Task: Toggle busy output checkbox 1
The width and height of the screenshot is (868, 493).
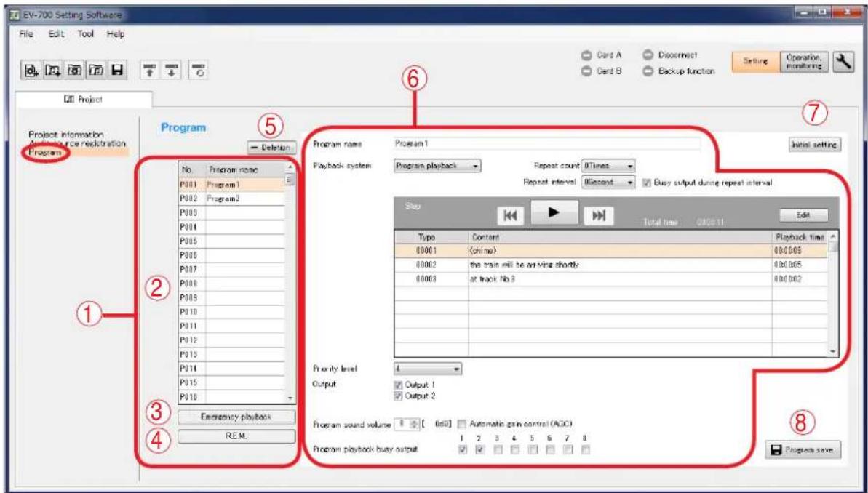Action: click(462, 450)
